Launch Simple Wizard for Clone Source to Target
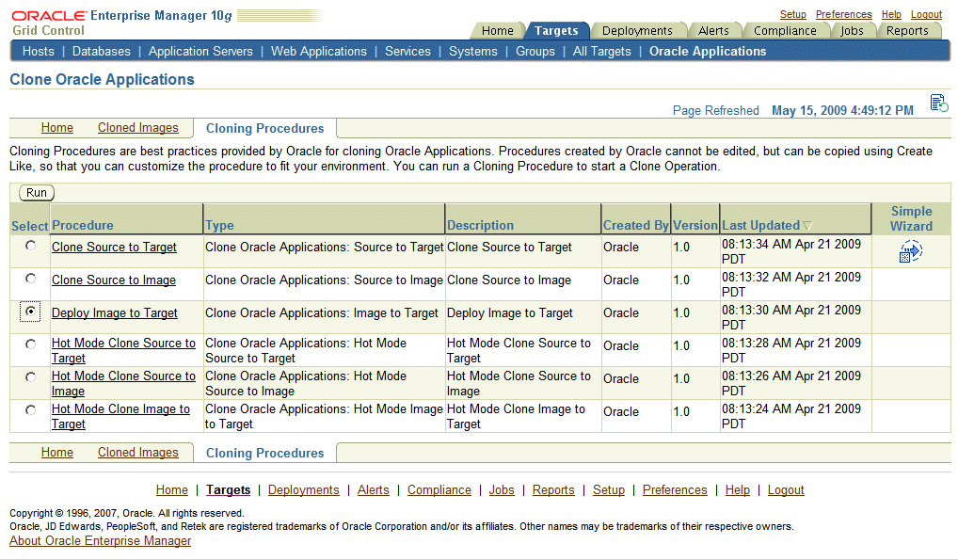The image size is (958, 560). tap(910, 251)
